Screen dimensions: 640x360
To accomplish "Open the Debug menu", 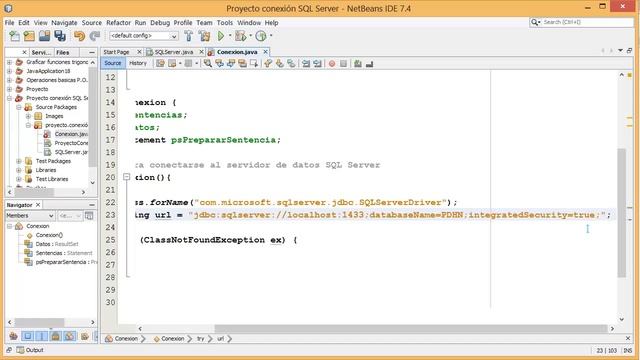I will 160,23.
